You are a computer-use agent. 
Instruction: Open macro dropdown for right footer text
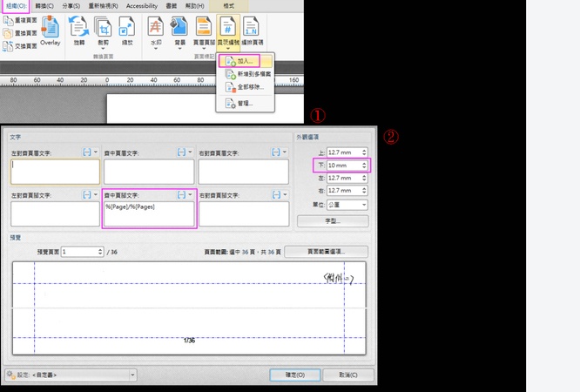pos(280,195)
